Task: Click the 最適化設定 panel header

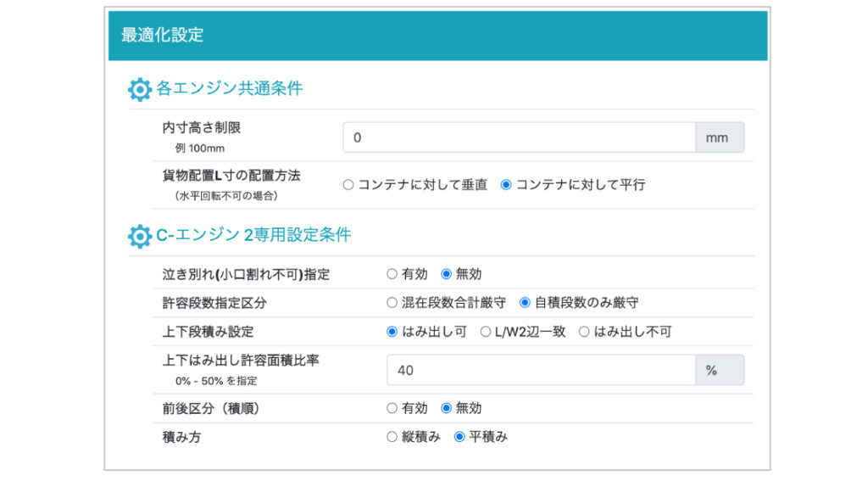Action: [437, 36]
